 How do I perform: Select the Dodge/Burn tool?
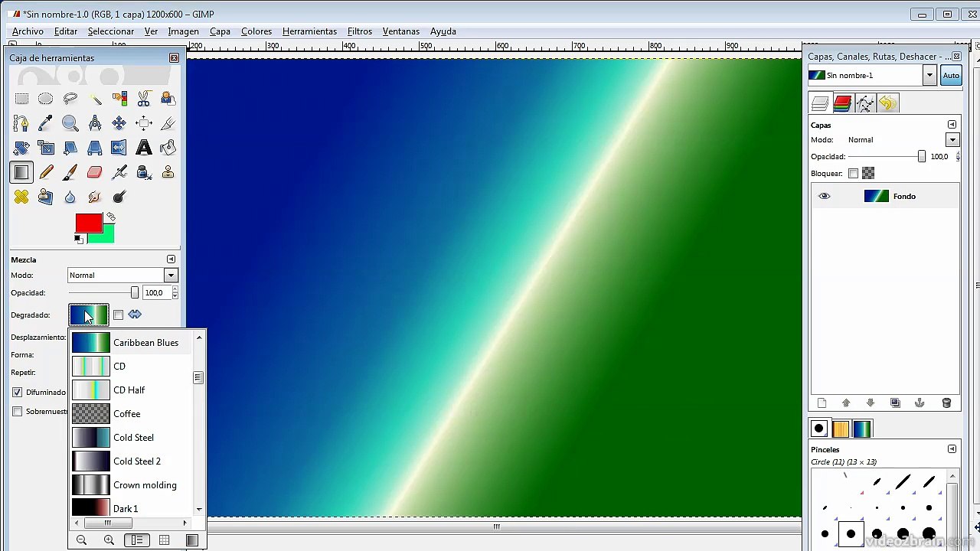pyautogui.click(x=119, y=197)
